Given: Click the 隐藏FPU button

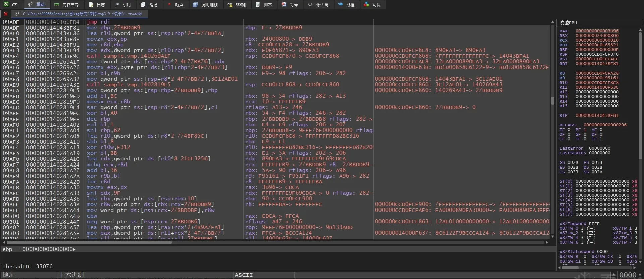Looking at the screenshot, I should 599,22.
